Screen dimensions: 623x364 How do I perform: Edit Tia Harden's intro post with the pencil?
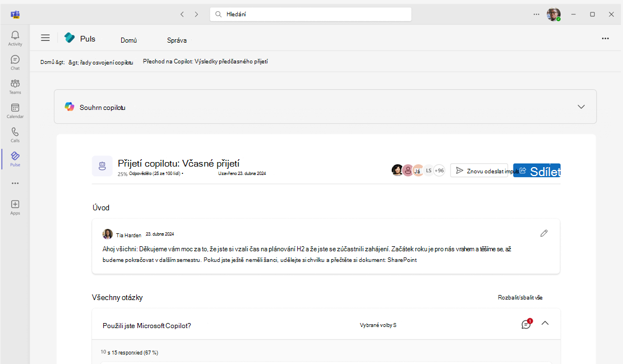pos(543,233)
